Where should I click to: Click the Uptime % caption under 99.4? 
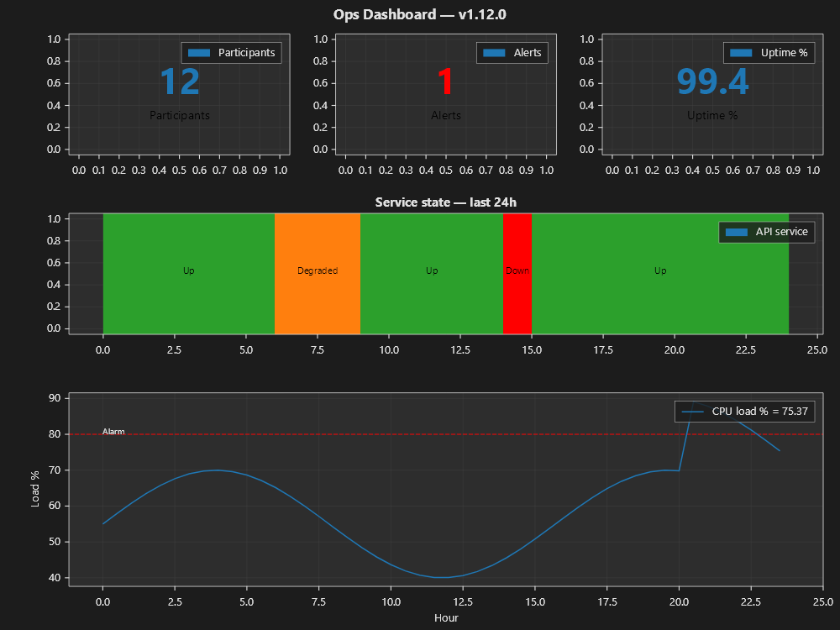(712, 115)
